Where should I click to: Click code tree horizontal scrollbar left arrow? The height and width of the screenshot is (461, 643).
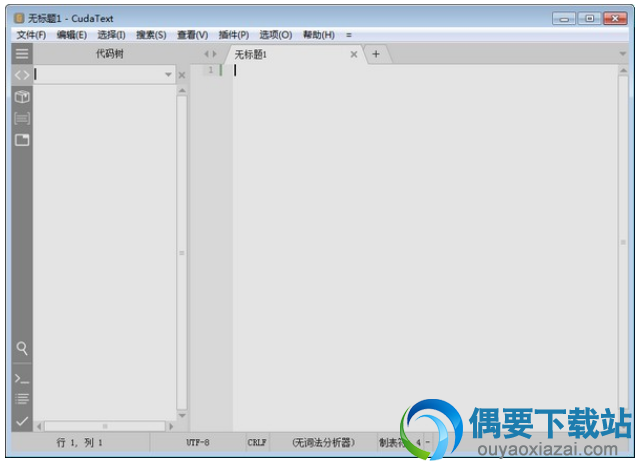tap(39, 427)
